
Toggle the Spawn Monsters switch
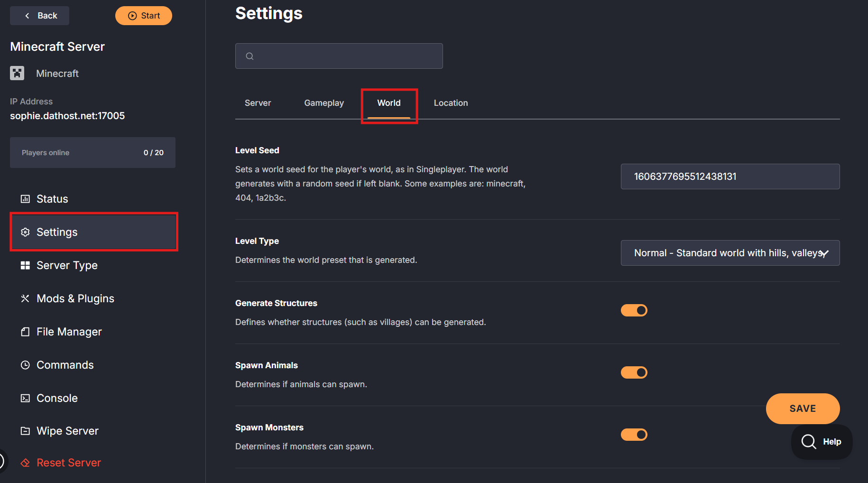634,435
